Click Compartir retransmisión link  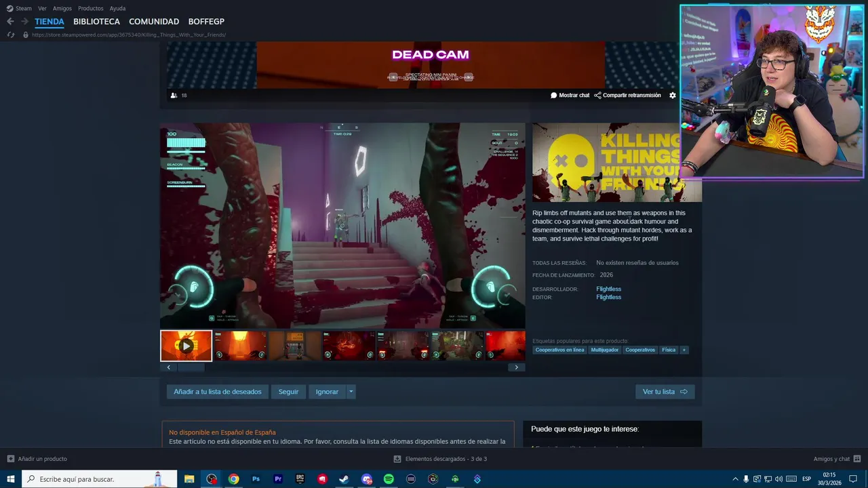(627, 96)
